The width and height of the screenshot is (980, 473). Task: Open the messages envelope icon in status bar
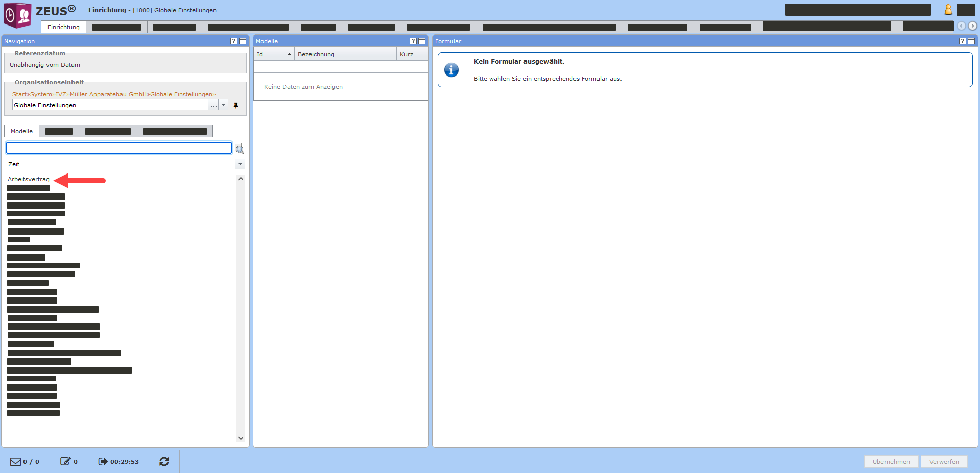pos(16,461)
